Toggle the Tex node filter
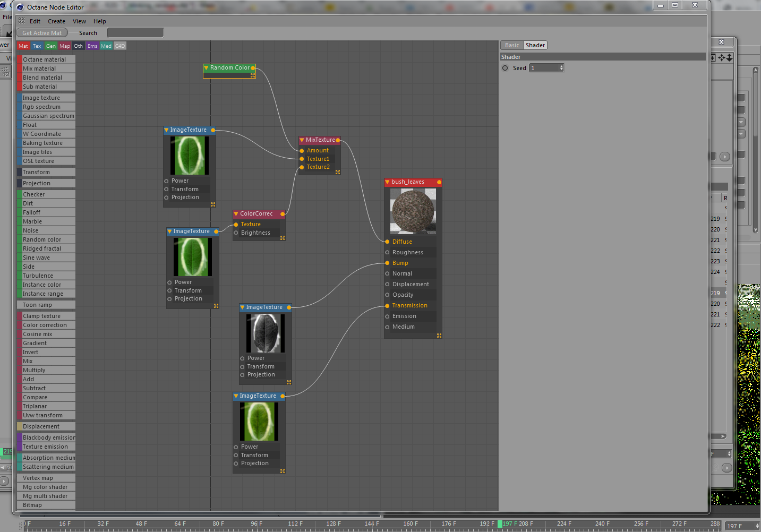 point(37,46)
